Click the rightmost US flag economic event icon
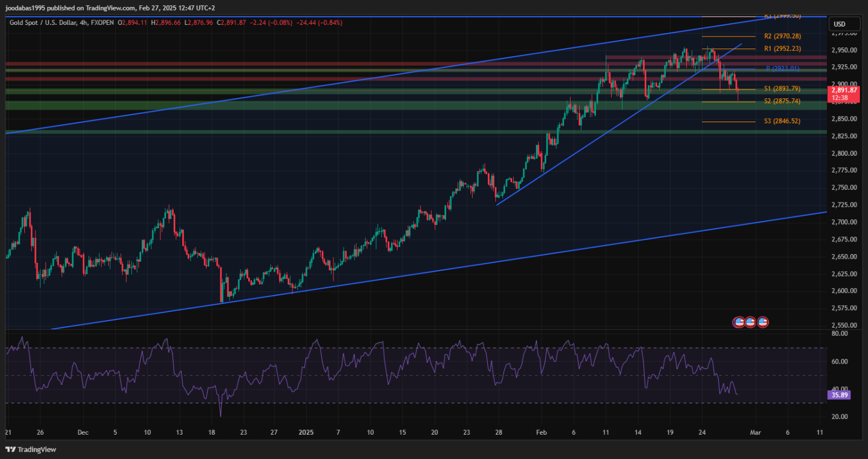868x459 pixels. (x=762, y=322)
